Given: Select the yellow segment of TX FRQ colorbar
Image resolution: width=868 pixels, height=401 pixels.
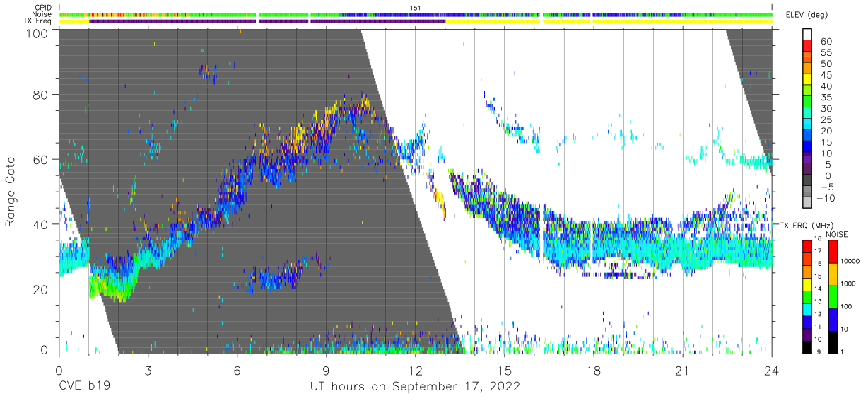Looking at the screenshot, I should [807, 284].
